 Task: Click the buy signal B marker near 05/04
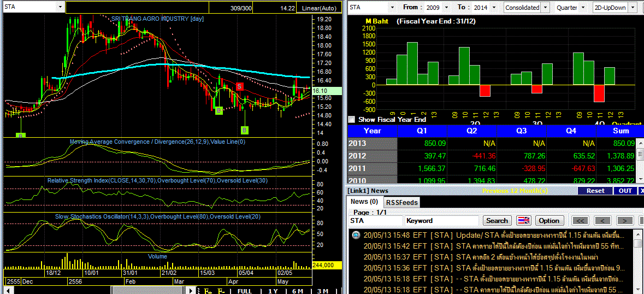click(x=245, y=130)
